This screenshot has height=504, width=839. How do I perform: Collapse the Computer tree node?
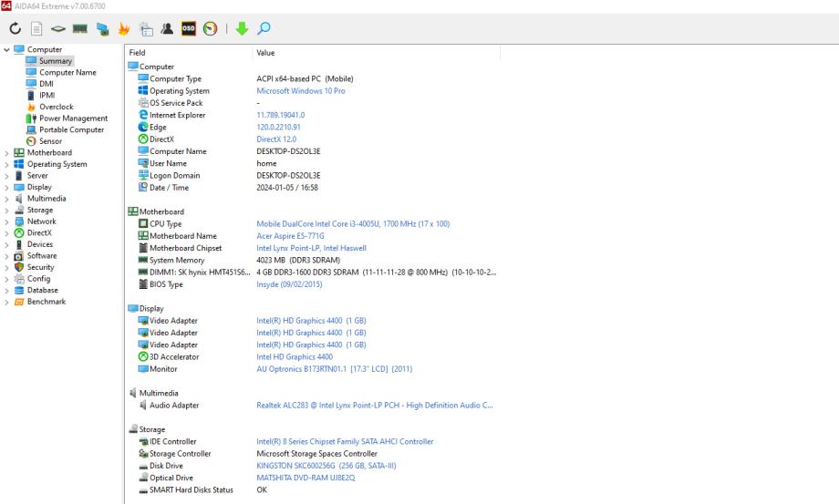(6, 49)
